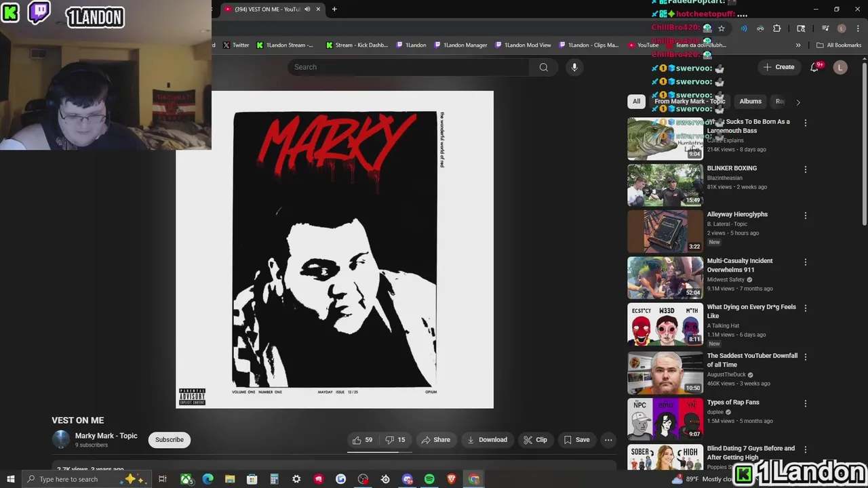Open Microsoft Edge from the taskbar
The height and width of the screenshot is (488, 868).
coord(208,479)
